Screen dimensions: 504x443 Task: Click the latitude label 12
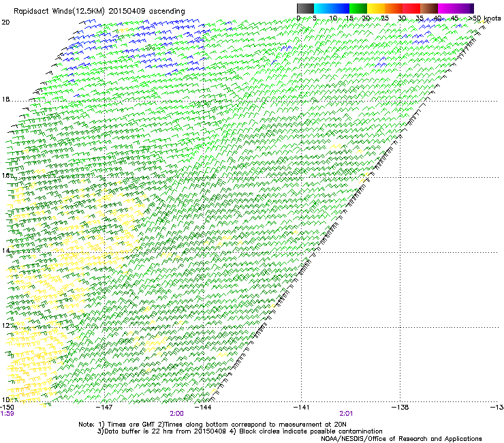click(5, 326)
